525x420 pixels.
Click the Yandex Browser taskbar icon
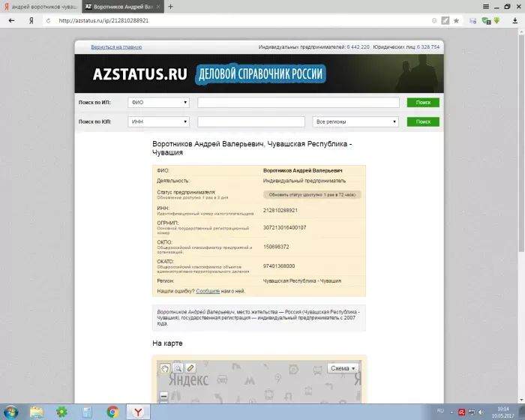pyautogui.click(x=138, y=412)
